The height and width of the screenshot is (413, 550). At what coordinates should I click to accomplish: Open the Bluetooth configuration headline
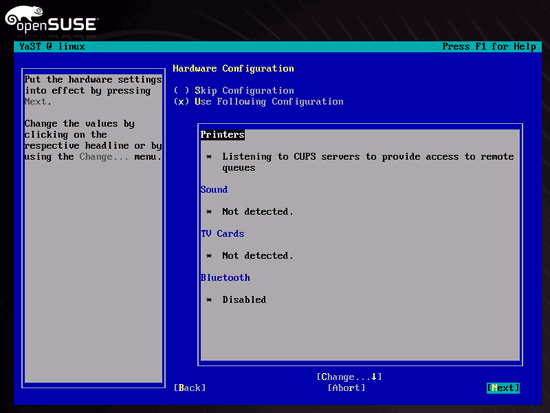point(225,278)
